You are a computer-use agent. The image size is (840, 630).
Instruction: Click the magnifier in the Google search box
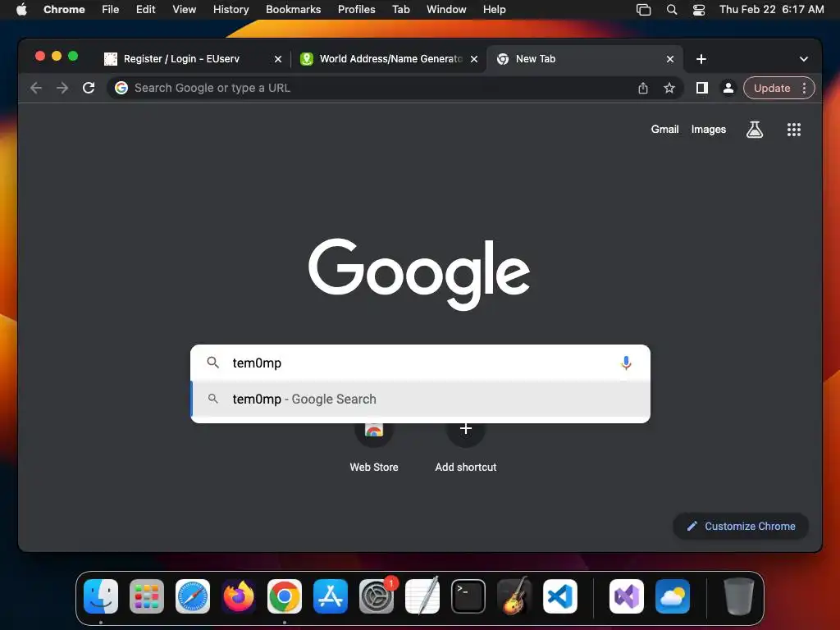point(212,363)
